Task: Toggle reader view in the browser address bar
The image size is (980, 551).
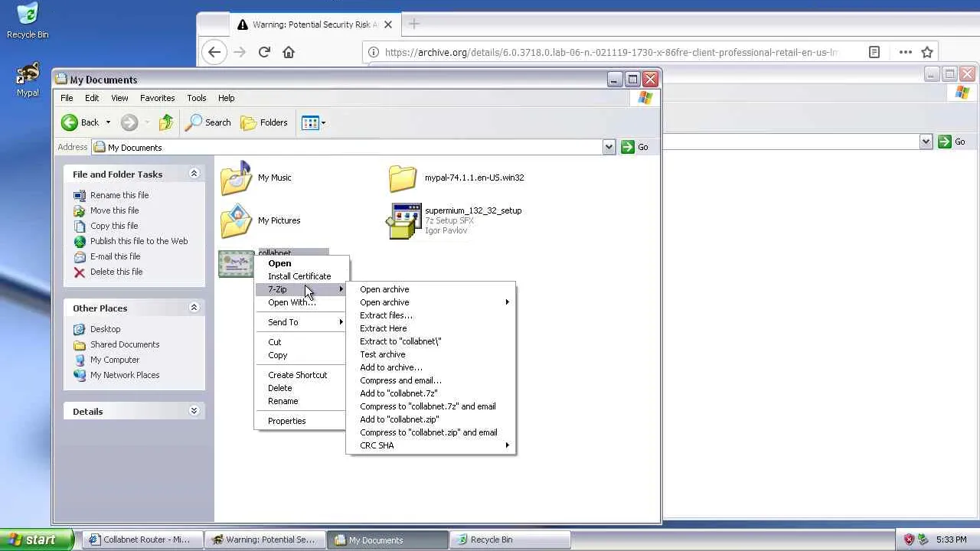Action: (874, 52)
